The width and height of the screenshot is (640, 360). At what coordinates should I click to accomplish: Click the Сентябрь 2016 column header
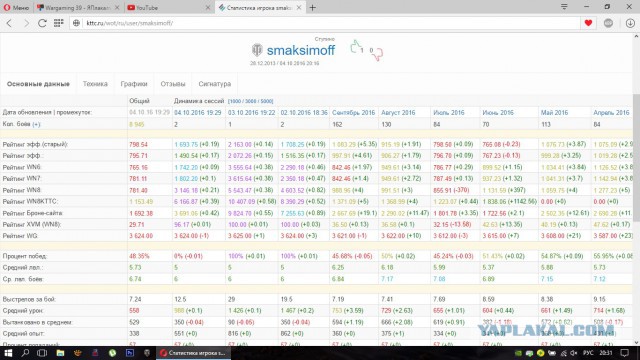[x=353, y=113]
